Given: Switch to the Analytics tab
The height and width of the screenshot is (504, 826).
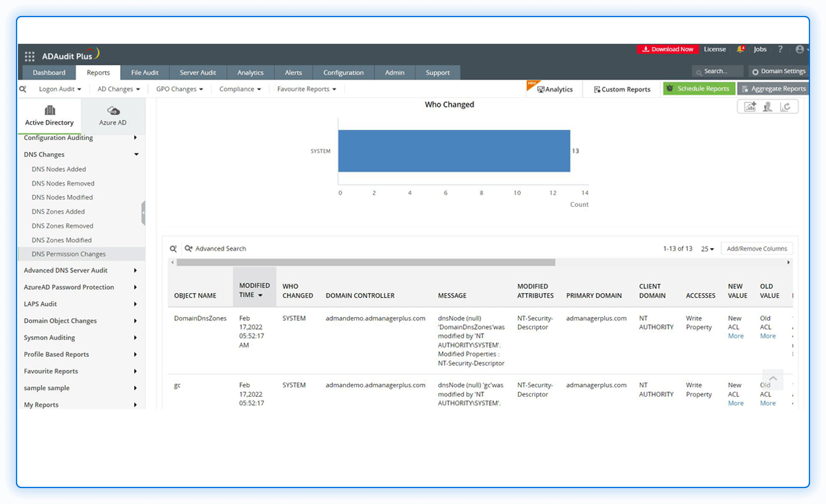Looking at the screenshot, I should [x=250, y=72].
